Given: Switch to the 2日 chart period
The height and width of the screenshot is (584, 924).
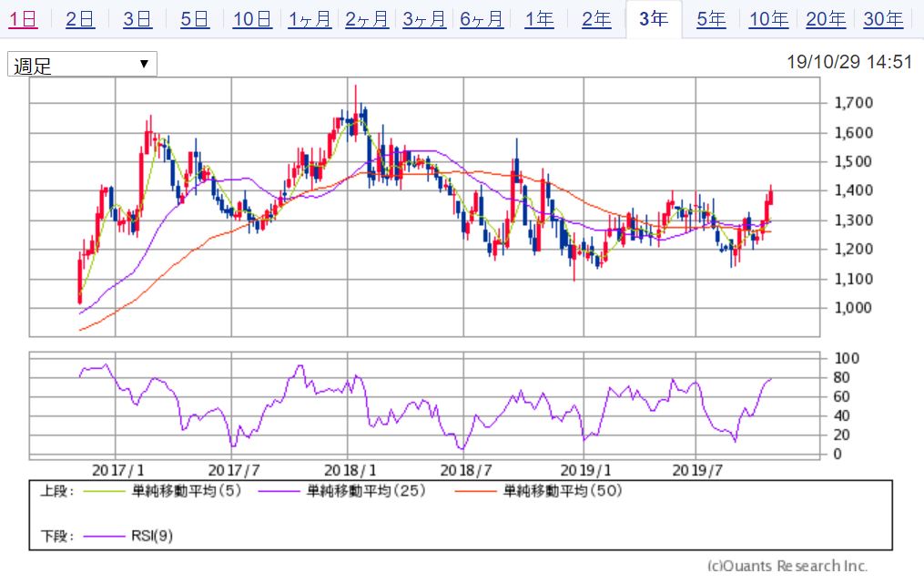Looking at the screenshot, I should [x=80, y=19].
